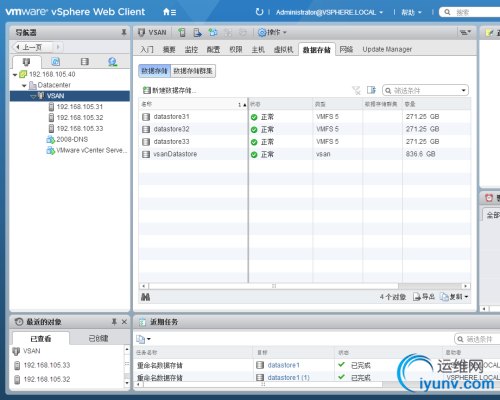
Task: Click the find binoculars icon
Action: click(145, 297)
